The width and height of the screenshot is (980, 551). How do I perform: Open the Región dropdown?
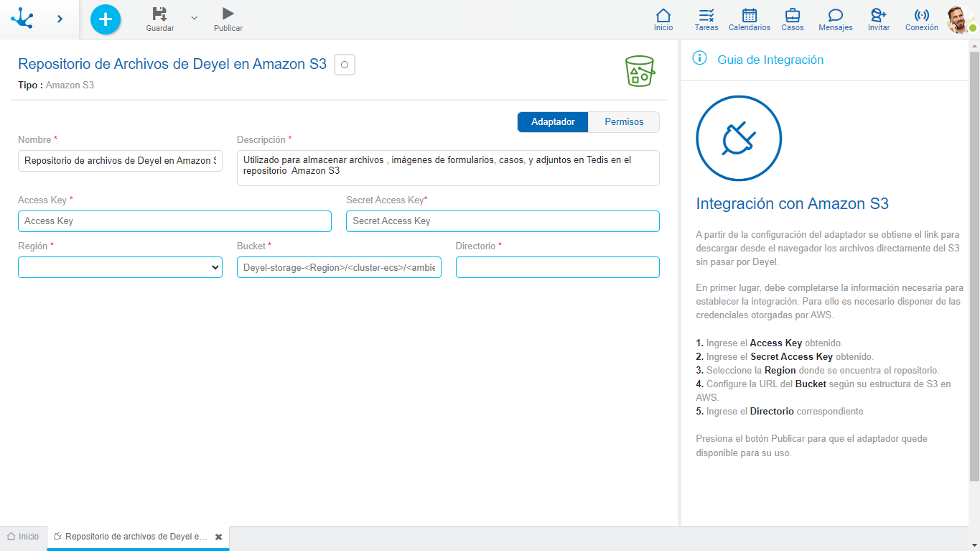point(120,267)
